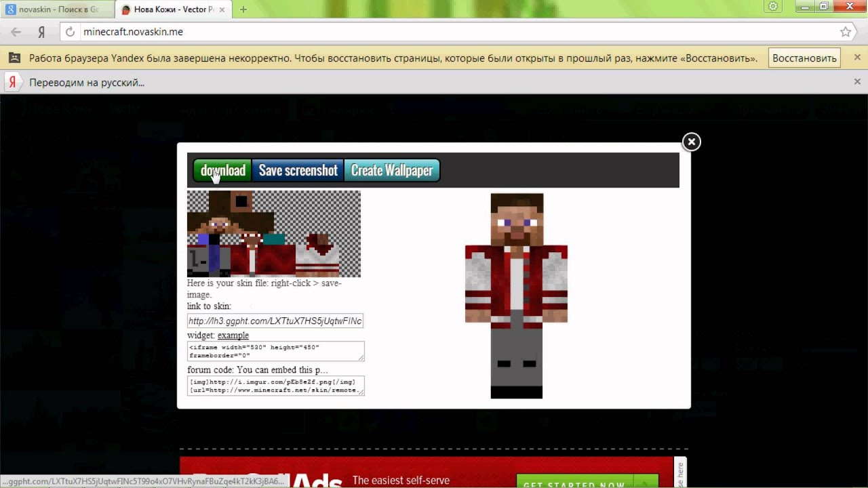Click the link to skin URL field
This screenshot has width=868, height=488.
click(275, 321)
